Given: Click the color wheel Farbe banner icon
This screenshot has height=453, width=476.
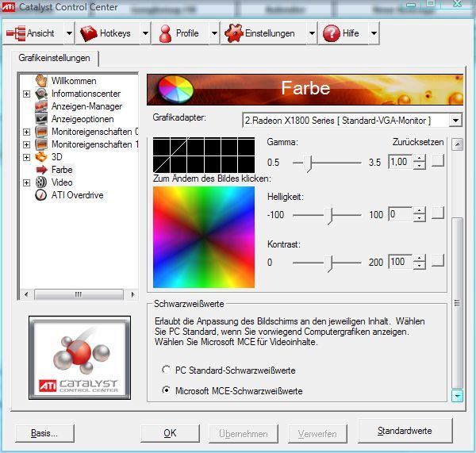Looking at the screenshot, I should click(176, 90).
